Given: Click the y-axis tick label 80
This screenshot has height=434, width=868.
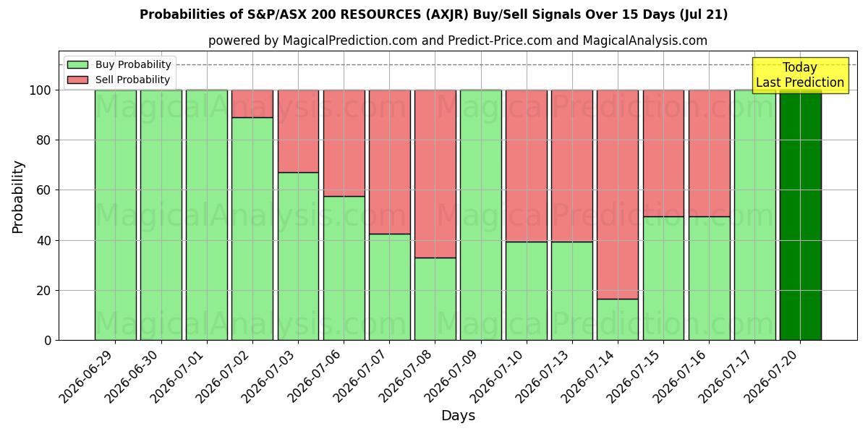Looking at the screenshot, I should click(45, 140).
